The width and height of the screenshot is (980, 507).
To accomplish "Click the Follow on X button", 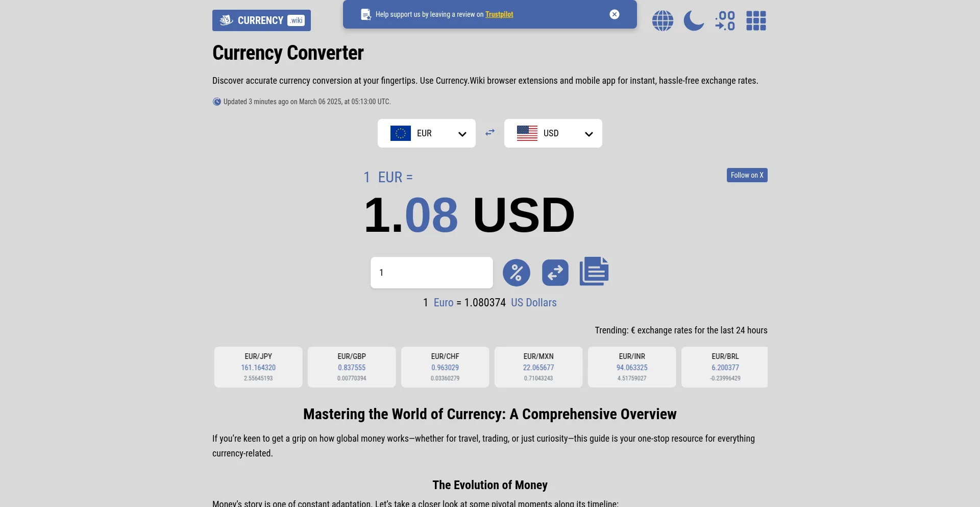I will 747,175.
